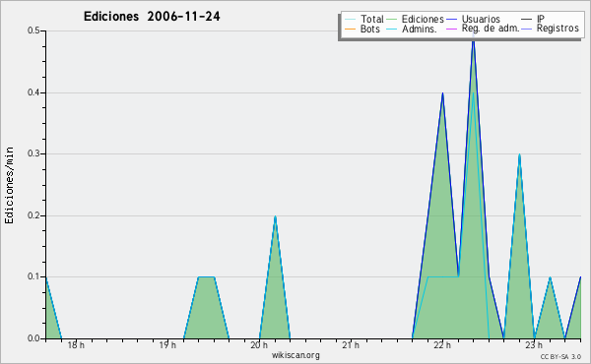
Task: Click the 0.2 y-axis value
Action: tap(33, 215)
